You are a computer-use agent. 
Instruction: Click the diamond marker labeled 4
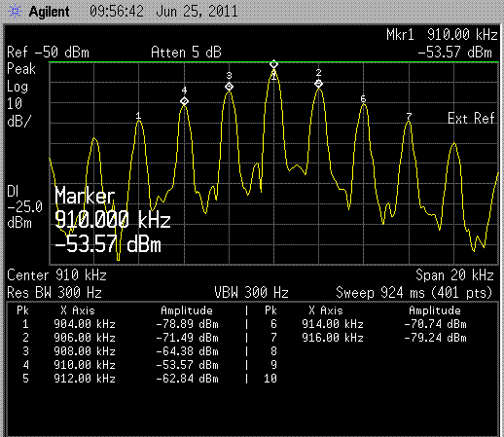pos(184,101)
